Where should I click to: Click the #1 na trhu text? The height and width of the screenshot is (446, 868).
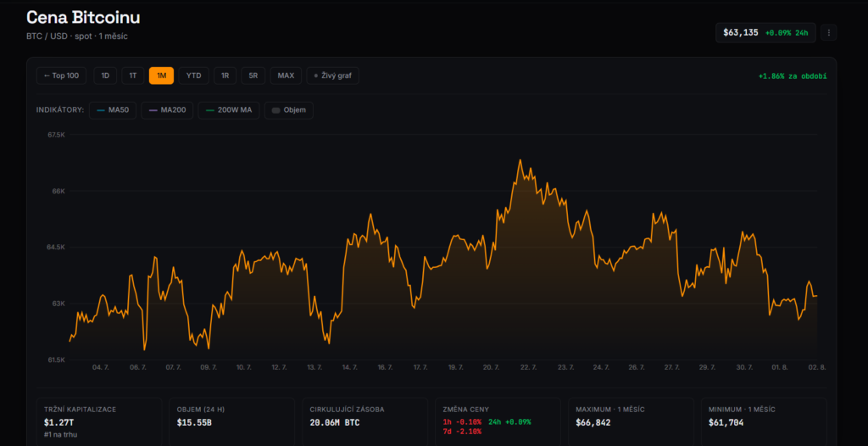point(60,434)
